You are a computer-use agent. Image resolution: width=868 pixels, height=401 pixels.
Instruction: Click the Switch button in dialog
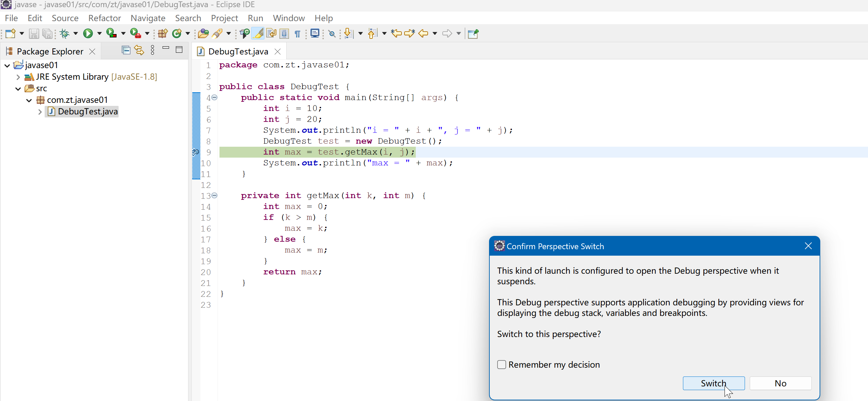point(713,383)
